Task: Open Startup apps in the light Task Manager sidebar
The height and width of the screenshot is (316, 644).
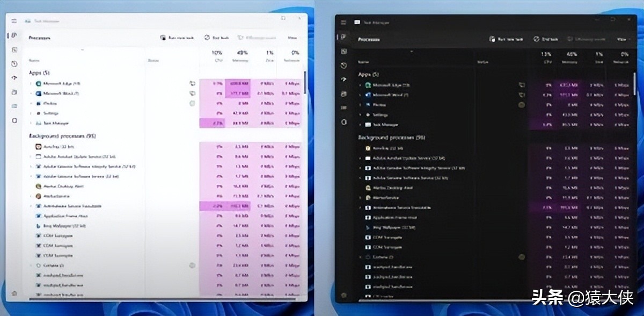Action: pyautogui.click(x=14, y=78)
